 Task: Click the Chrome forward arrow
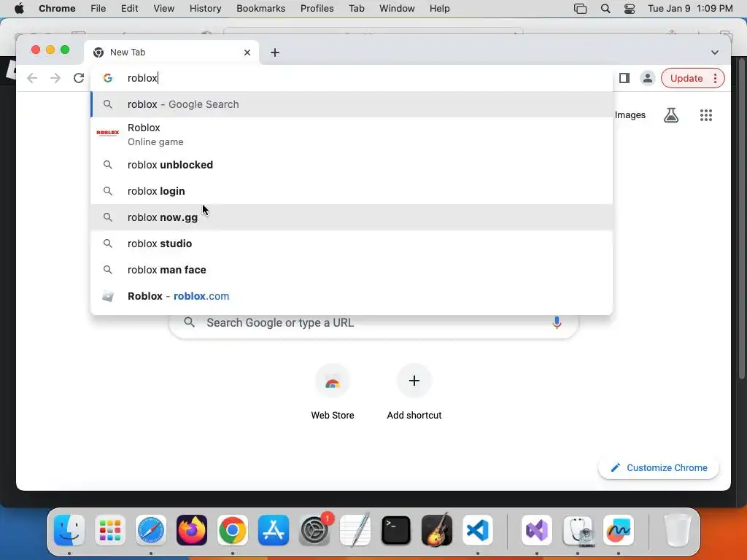tap(55, 78)
